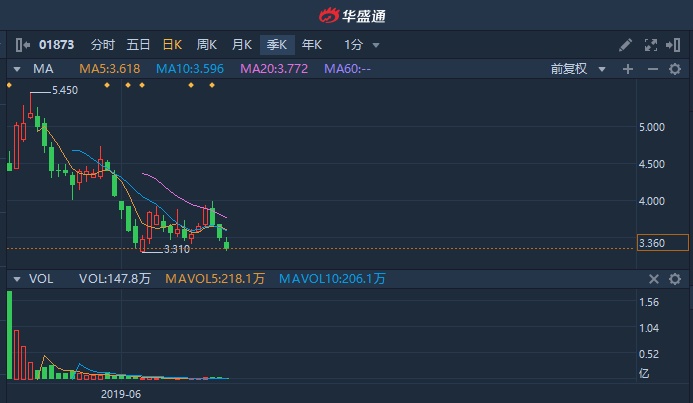Switch to 五日 five-day view
693x403 pixels.
pos(138,45)
